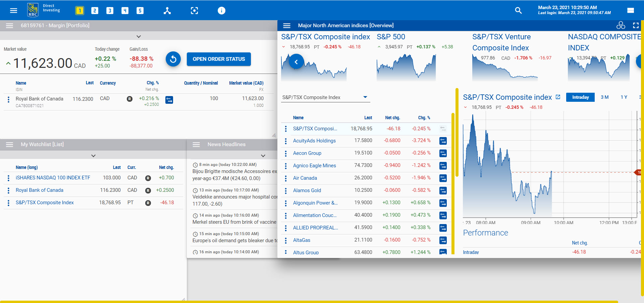This screenshot has height=303, width=644.
Task: Select the connect/link tool icon in top toolbar
Action: coord(167,10)
